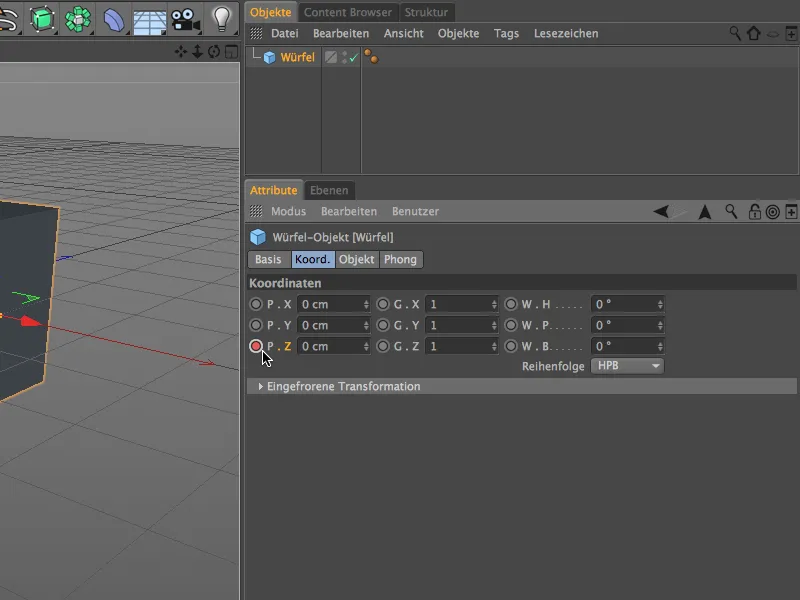Add a light with the light bulb icon
This screenshot has width=800, height=600.
pos(221,18)
